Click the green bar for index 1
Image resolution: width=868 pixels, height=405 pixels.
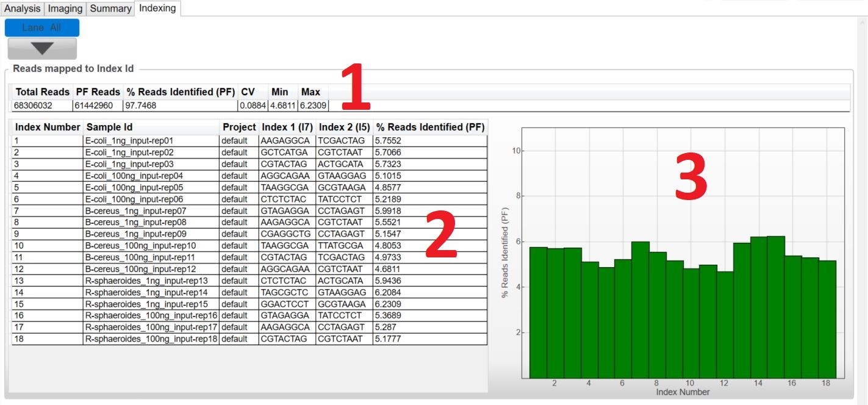pos(538,311)
